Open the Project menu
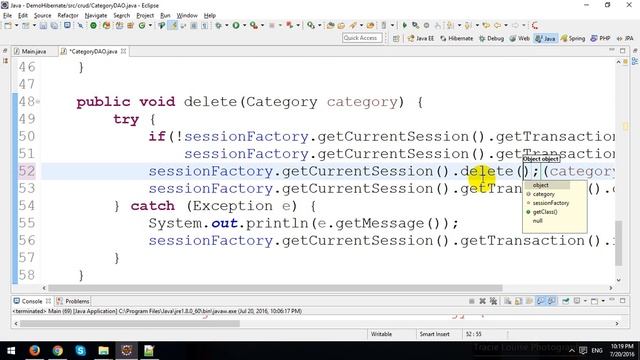This screenshot has height=360, width=640. coord(145,16)
